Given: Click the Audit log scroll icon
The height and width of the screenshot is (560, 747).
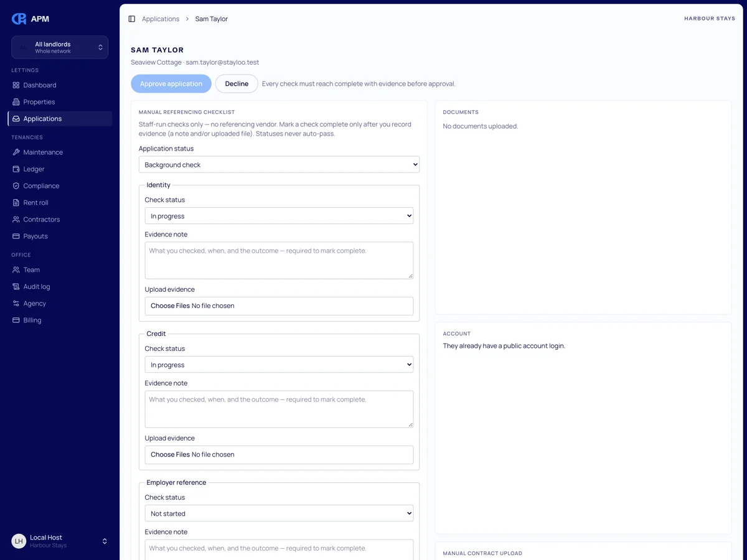Looking at the screenshot, I should [16, 287].
